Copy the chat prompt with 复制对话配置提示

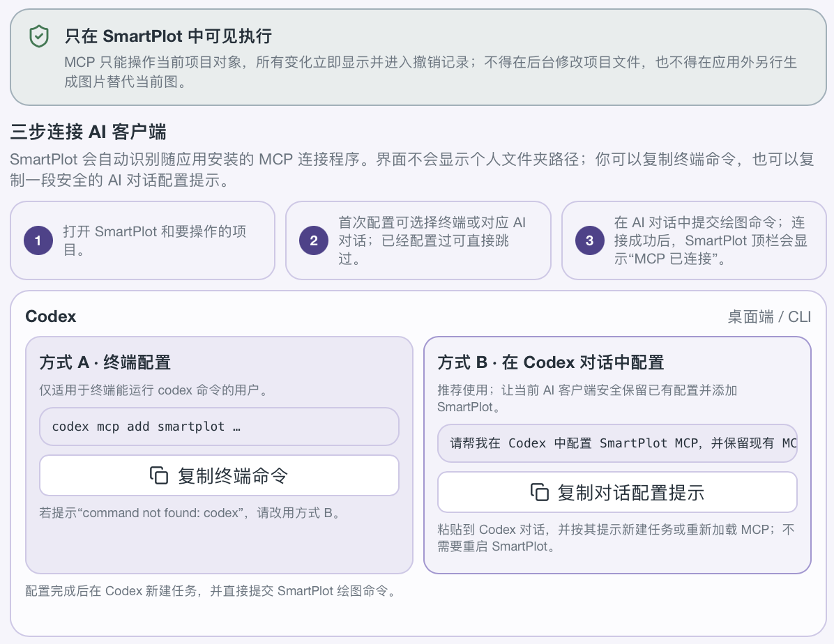click(x=617, y=493)
